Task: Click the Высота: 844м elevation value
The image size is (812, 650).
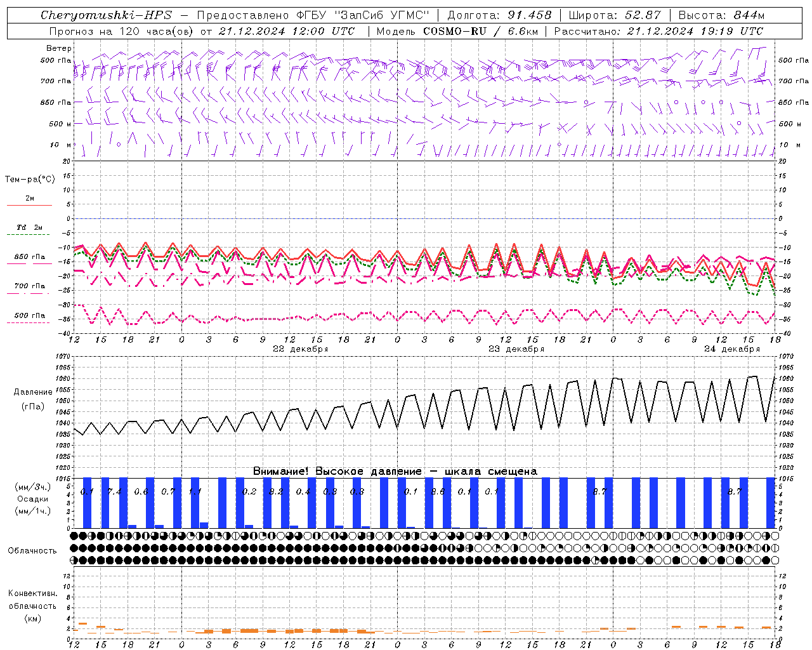Action: [721, 15]
